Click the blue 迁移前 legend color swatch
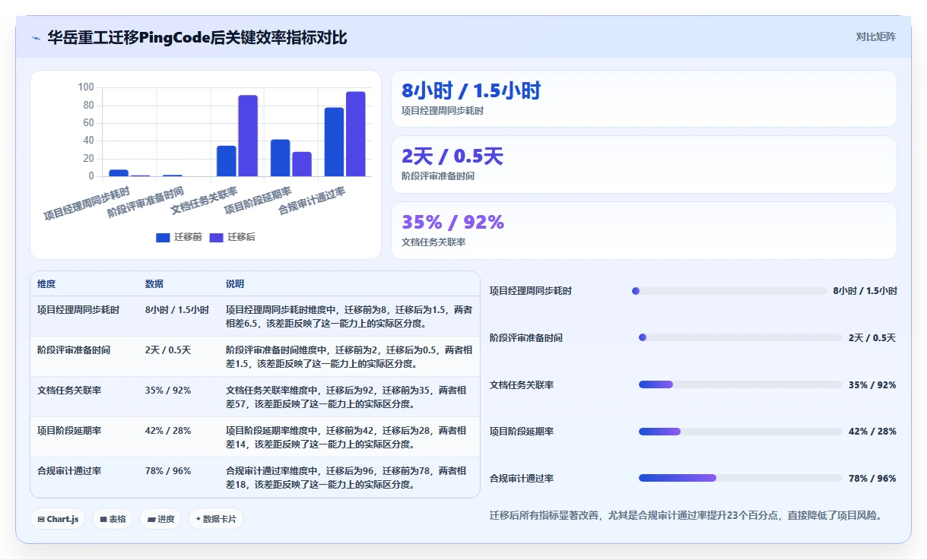 (x=163, y=238)
